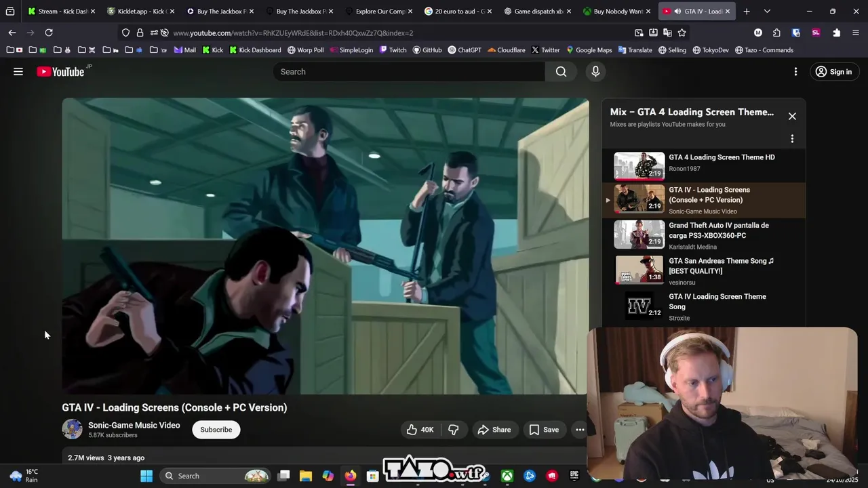This screenshot has height=488, width=868.
Task: Open the SimpleLogin bookmark
Action: pyautogui.click(x=351, y=50)
